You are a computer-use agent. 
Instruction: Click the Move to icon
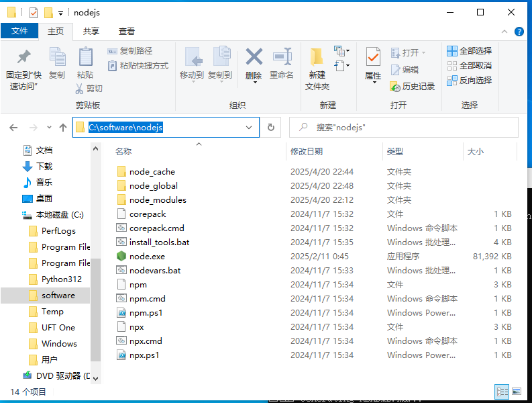[x=193, y=56]
